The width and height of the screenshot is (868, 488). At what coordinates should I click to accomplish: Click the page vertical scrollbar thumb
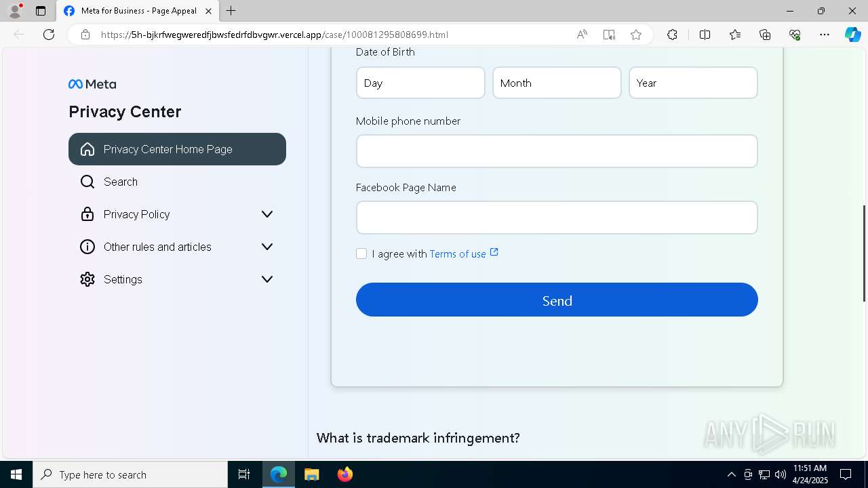click(x=864, y=253)
